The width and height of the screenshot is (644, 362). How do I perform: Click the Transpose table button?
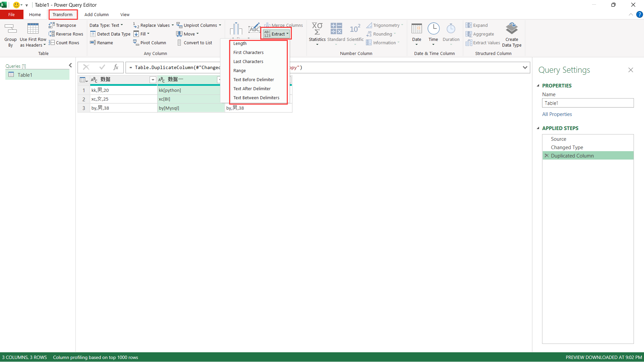pyautogui.click(x=63, y=25)
